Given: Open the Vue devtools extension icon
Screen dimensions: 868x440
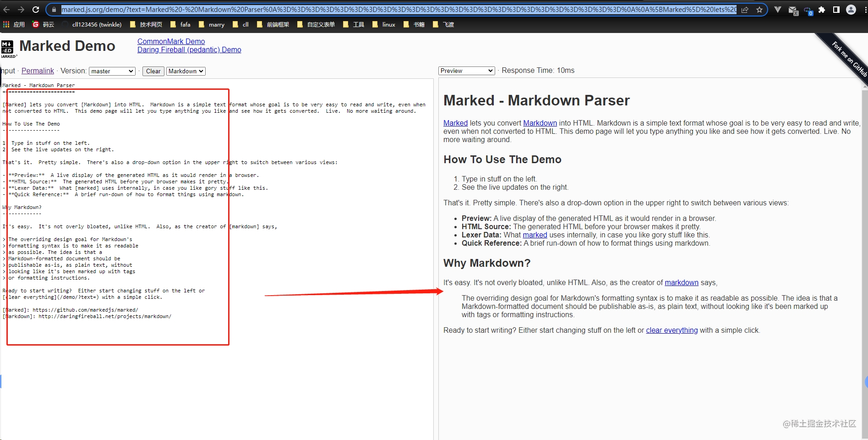Looking at the screenshot, I should [x=778, y=9].
